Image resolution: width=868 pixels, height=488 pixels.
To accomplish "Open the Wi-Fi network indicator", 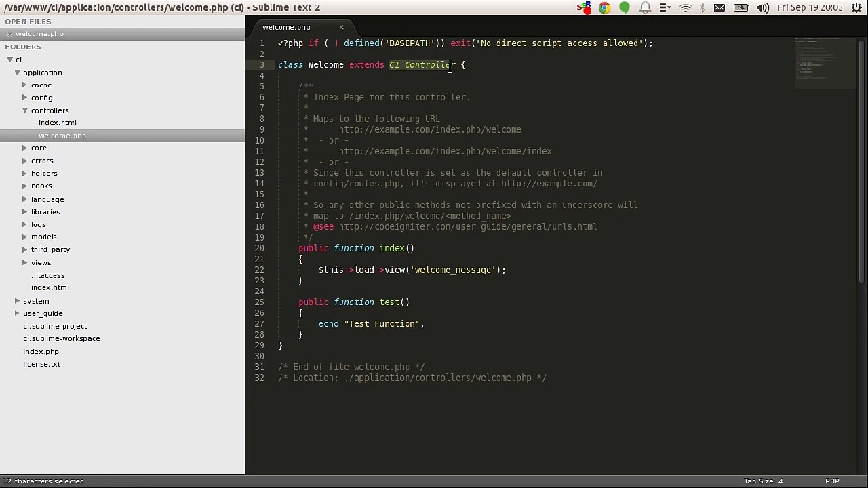I will (686, 7).
